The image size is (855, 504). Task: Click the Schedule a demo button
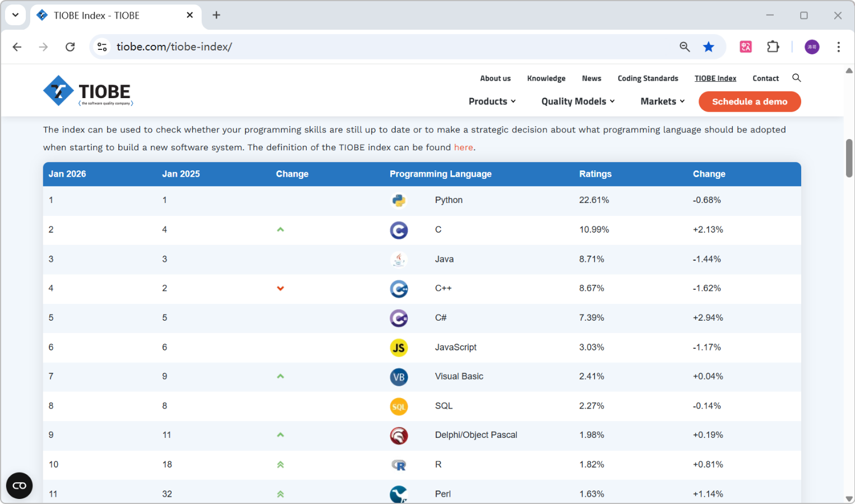click(x=750, y=101)
